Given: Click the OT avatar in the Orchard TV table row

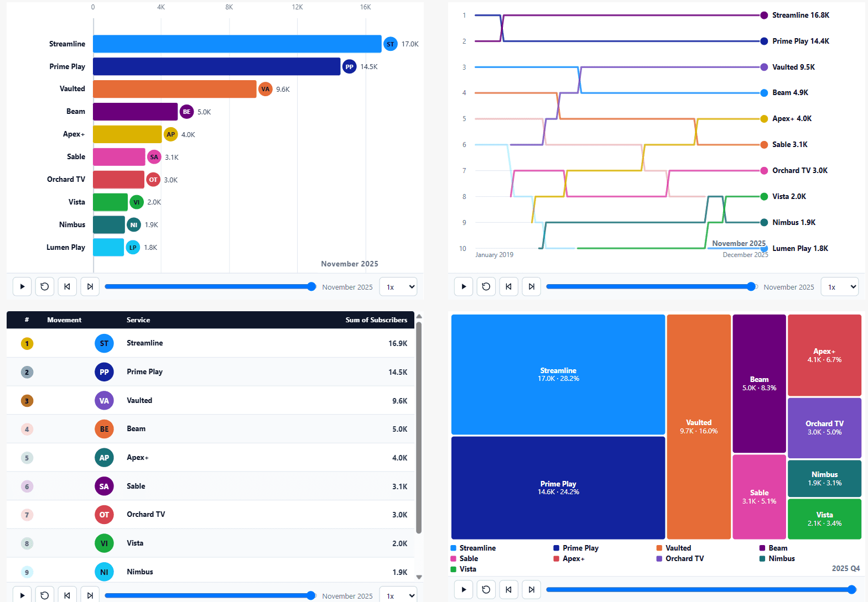Looking at the screenshot, I should point(104,515).
